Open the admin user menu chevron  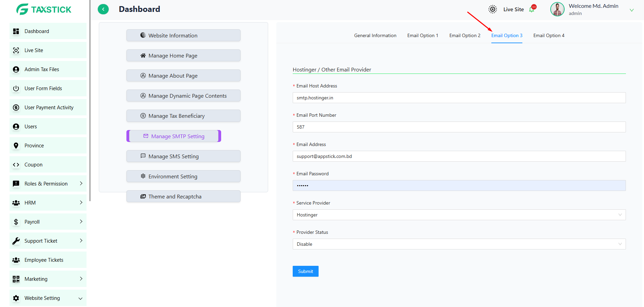pyautogui.click(x=631, y=10)
